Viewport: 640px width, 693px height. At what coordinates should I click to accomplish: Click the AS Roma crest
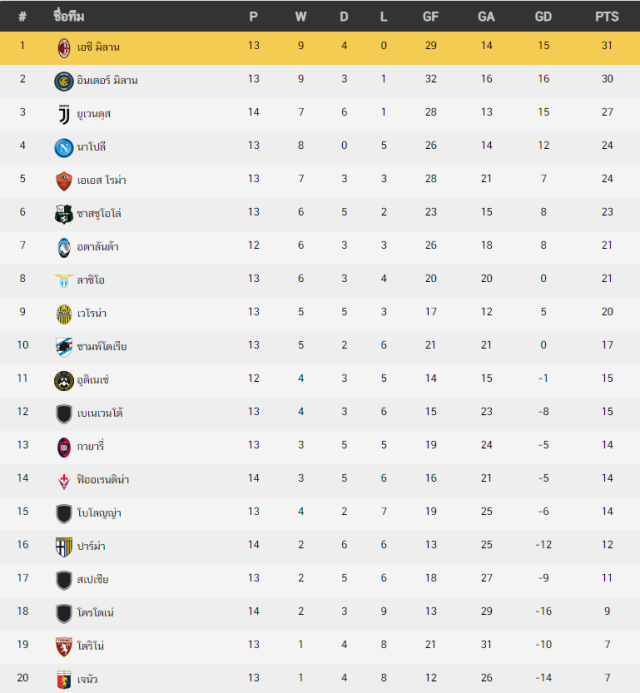click(64, 181)
